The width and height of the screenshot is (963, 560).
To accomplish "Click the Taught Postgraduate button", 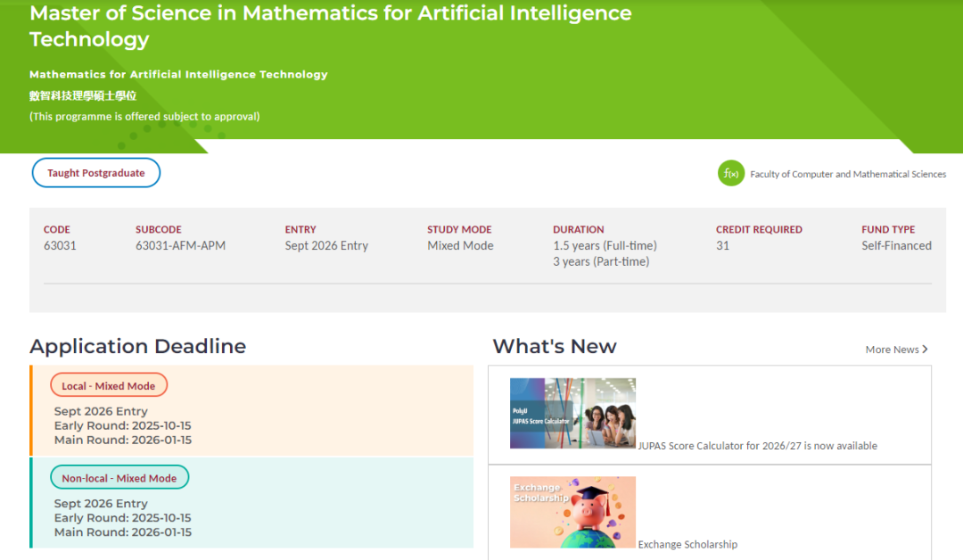I will (x=96, y=173).
